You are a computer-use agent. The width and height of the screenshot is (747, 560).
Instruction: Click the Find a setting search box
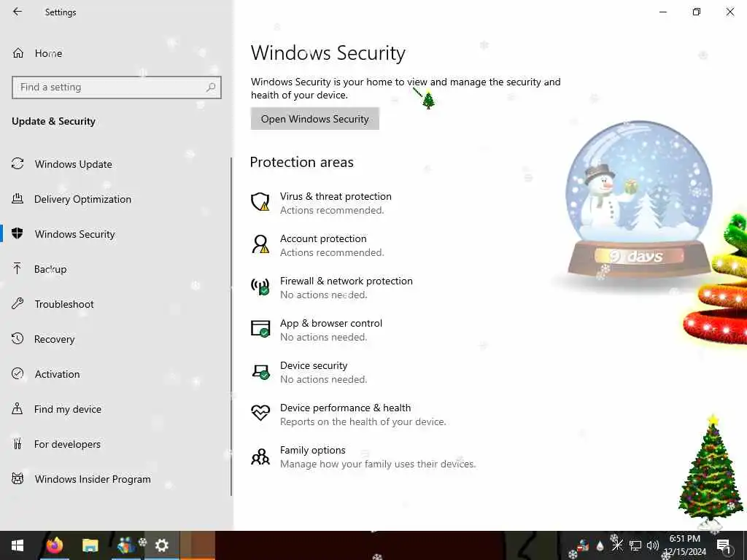click(116, 87)
